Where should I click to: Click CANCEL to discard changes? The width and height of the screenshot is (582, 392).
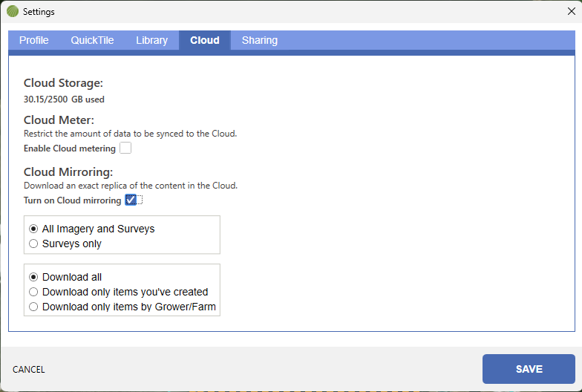click(x=29, y=369)
